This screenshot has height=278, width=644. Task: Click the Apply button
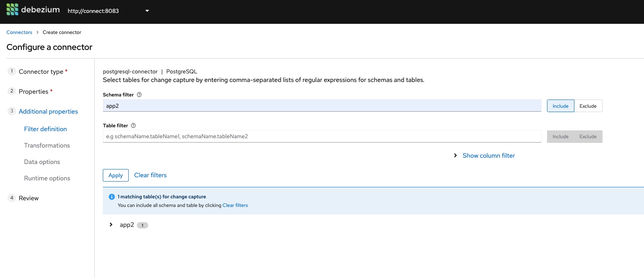coord(116,175)
